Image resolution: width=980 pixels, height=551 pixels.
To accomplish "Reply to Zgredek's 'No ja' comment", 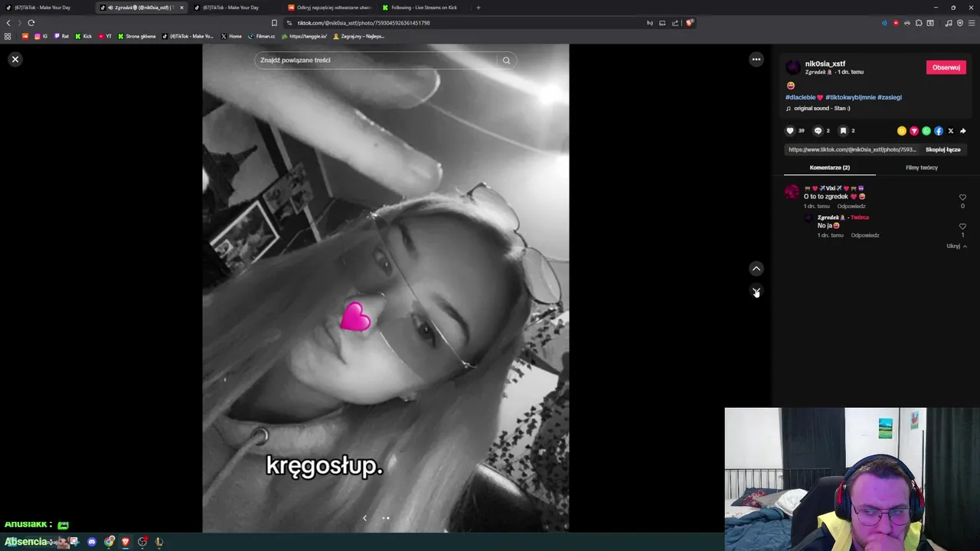I will pos(865,236).
